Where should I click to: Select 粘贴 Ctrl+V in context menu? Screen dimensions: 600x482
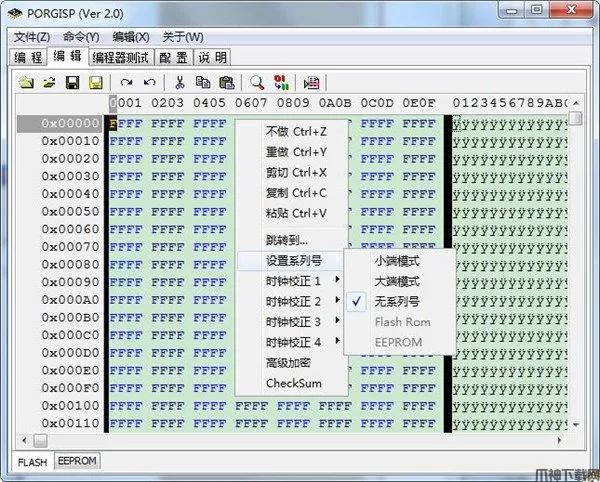[x=292, y=213]
